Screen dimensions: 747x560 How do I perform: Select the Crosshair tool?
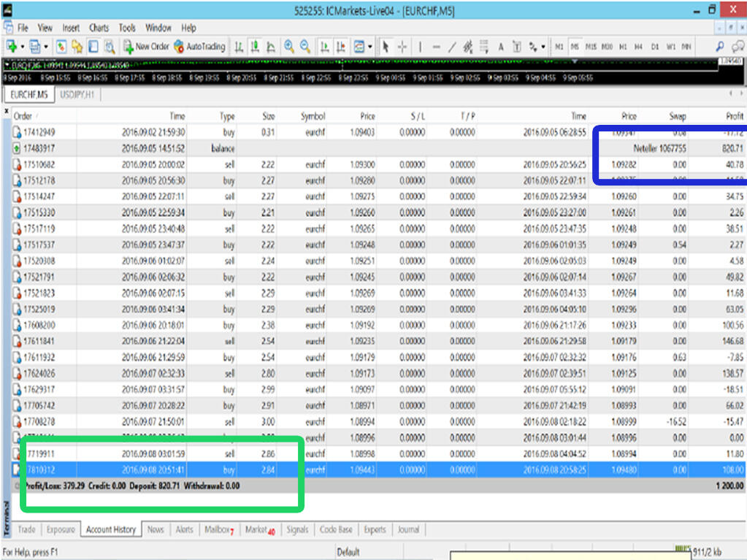pyautogui.click(x=402, y=47)
